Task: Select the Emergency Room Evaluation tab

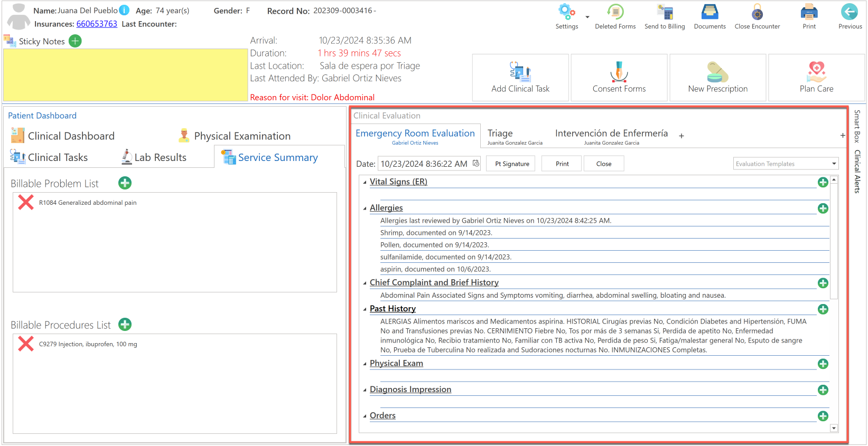Action: pyautogui.click(x=415, y=136)
